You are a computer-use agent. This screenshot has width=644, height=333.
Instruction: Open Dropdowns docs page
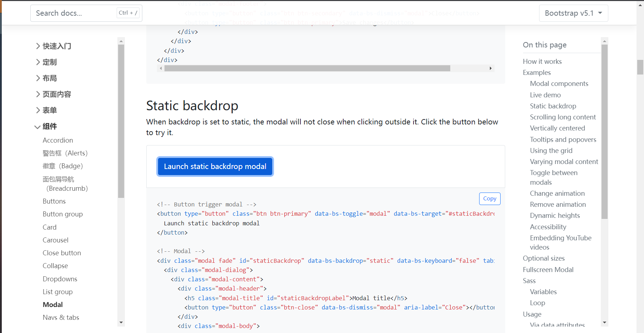coord(60,279)
